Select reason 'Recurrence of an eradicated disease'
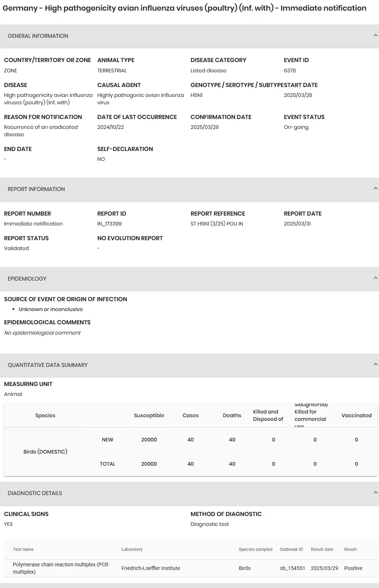The width and height of the screenshot is (379, 588). pos(41,131)
